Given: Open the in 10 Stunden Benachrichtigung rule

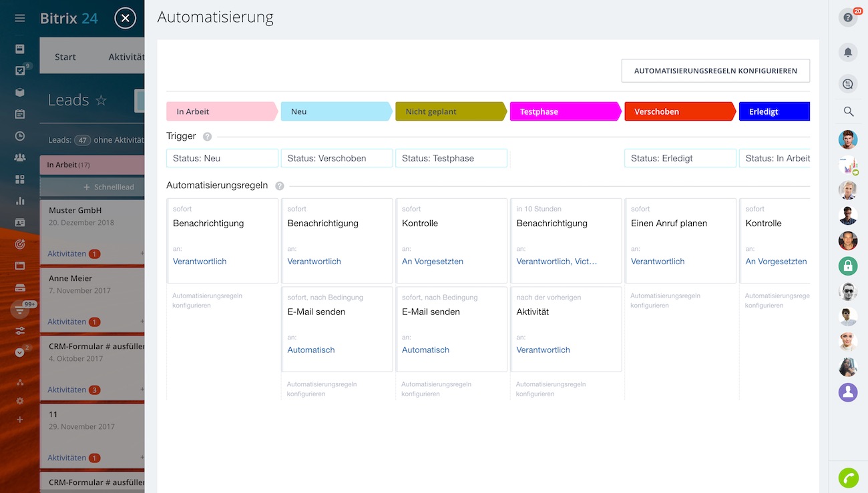Looking at the screenshot, I should click(566, 240).
